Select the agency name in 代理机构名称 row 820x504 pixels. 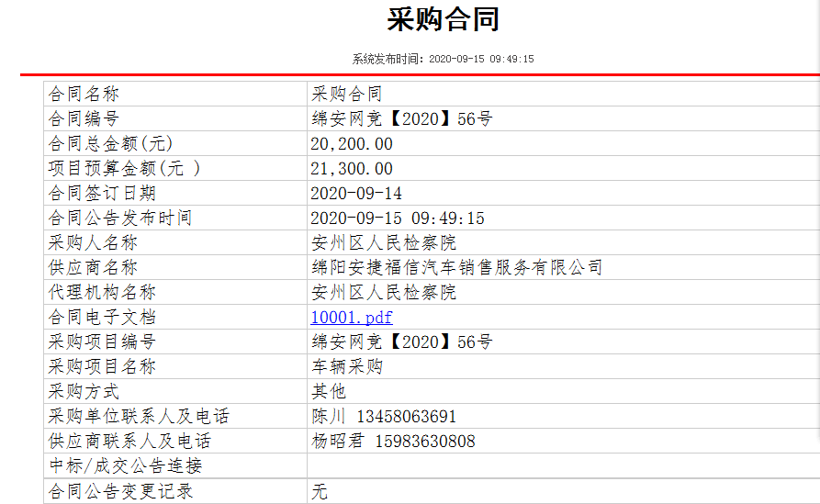(384, 293)
